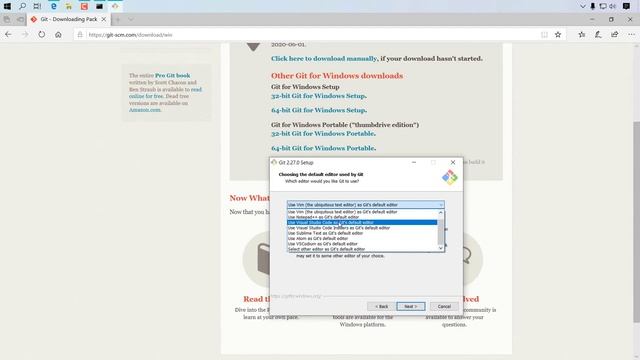640x360 pixels.
Task: Download 64-bit Git for Windows Setup
Action: coord(319,110)
